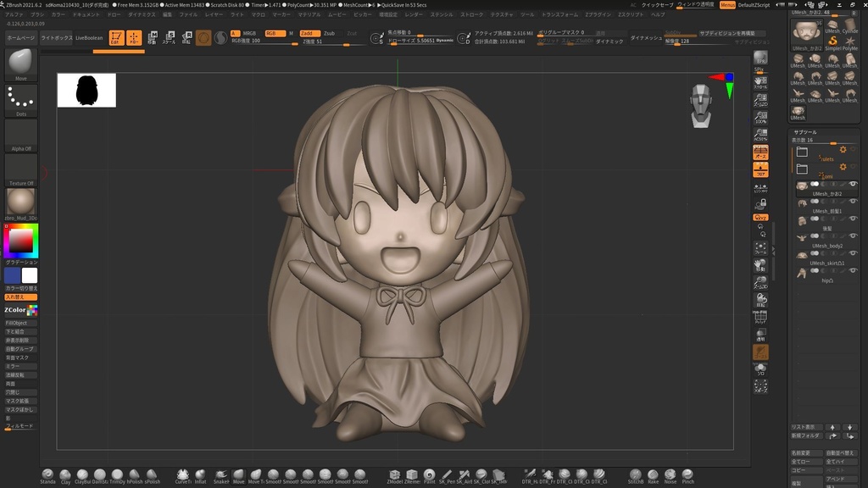Toggle the Xyz rotation button

point(760,218)
